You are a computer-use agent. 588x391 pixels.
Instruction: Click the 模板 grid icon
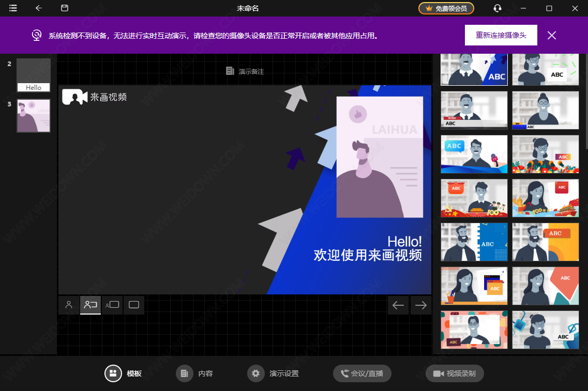[x=113, y=373]
